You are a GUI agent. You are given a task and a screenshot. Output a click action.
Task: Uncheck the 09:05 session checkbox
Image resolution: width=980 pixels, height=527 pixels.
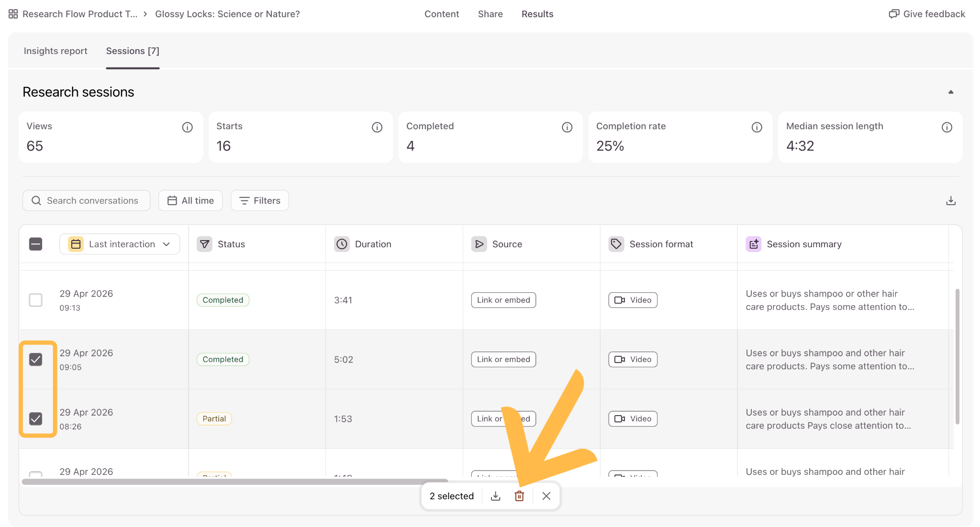coord(35,359)
